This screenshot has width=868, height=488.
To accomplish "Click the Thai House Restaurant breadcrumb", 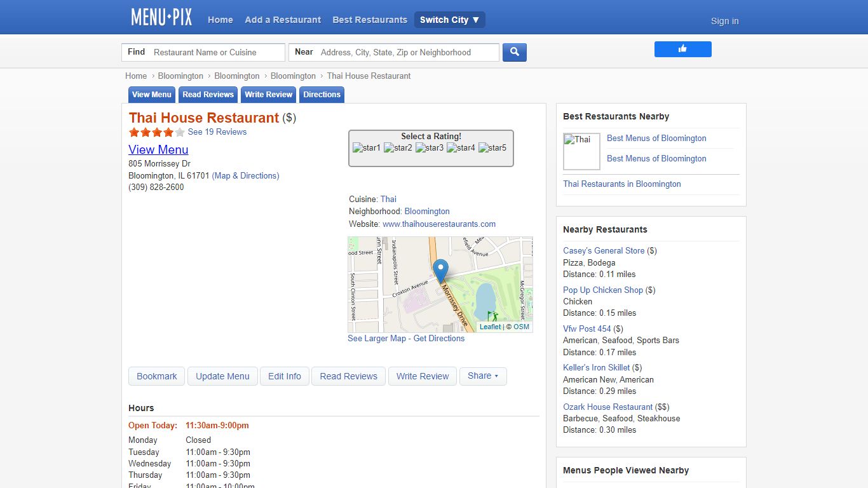I will point(369,76).
